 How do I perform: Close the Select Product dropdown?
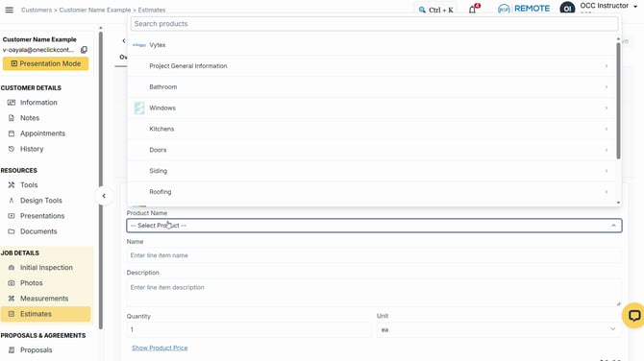(x=613, y=226)
